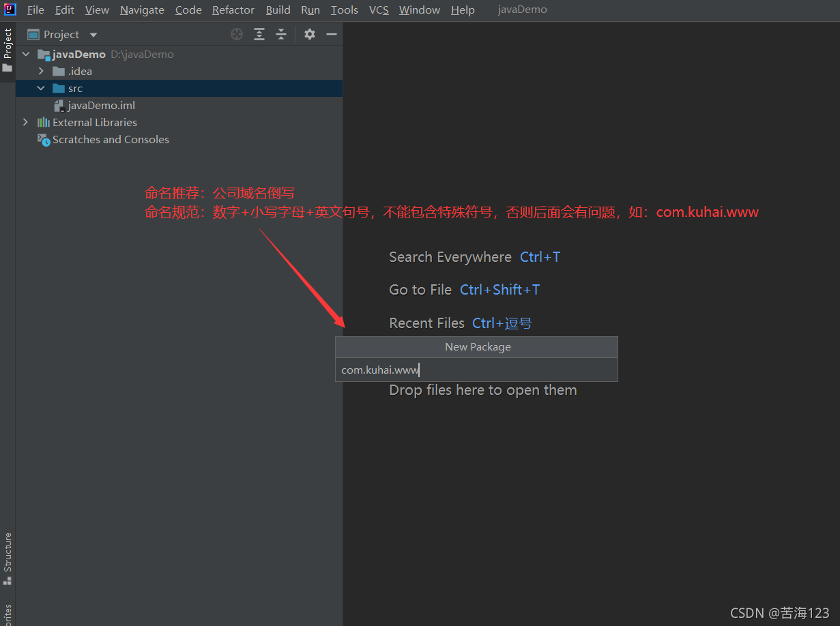Click the Ctrl+T shortcut text

[540, 257]
